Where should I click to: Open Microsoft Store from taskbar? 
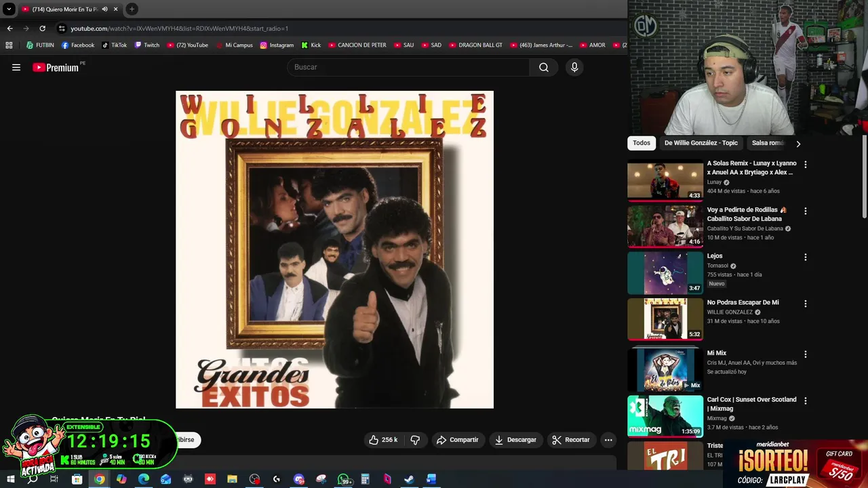(77, 479)
